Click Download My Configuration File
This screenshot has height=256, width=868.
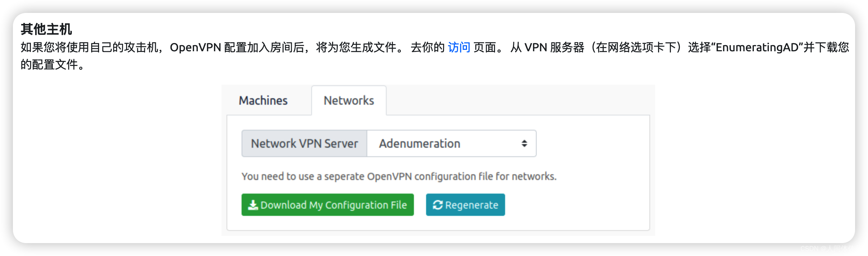point(327,205)
